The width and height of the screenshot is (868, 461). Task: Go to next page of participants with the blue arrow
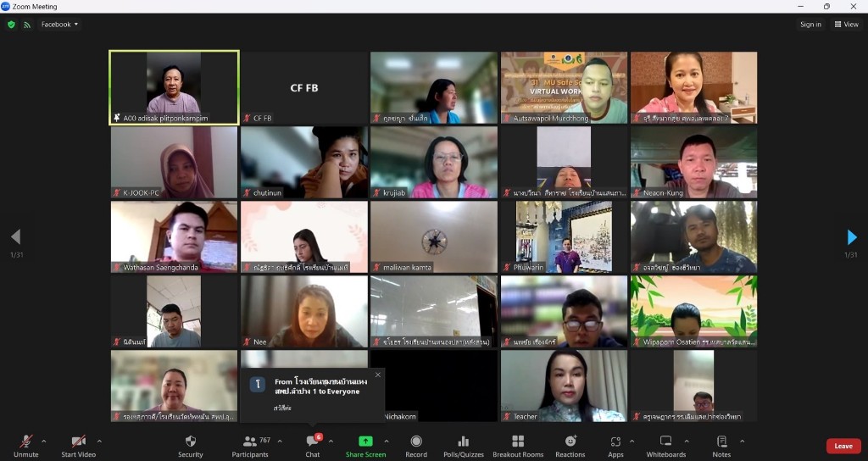click(x=852, y=237)
